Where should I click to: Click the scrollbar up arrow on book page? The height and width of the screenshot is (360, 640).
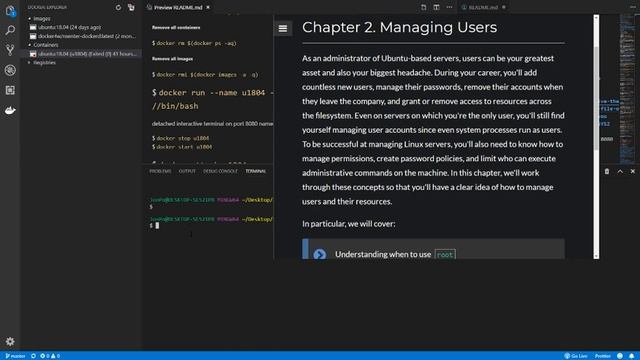tap(596, 18)
